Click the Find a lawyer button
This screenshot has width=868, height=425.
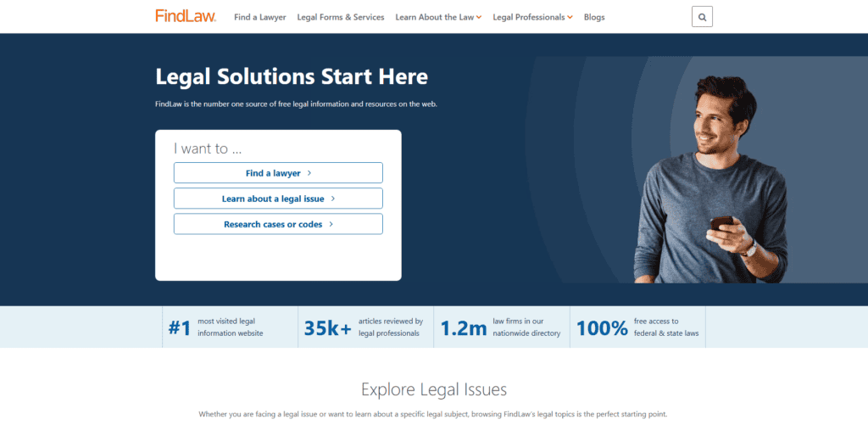278,173
